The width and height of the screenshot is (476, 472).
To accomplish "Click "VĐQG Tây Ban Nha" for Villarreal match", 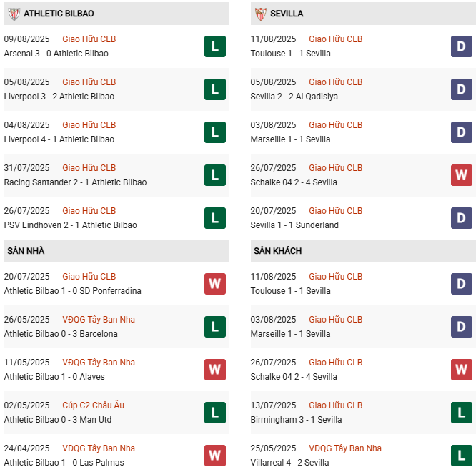I will (345, 448).
